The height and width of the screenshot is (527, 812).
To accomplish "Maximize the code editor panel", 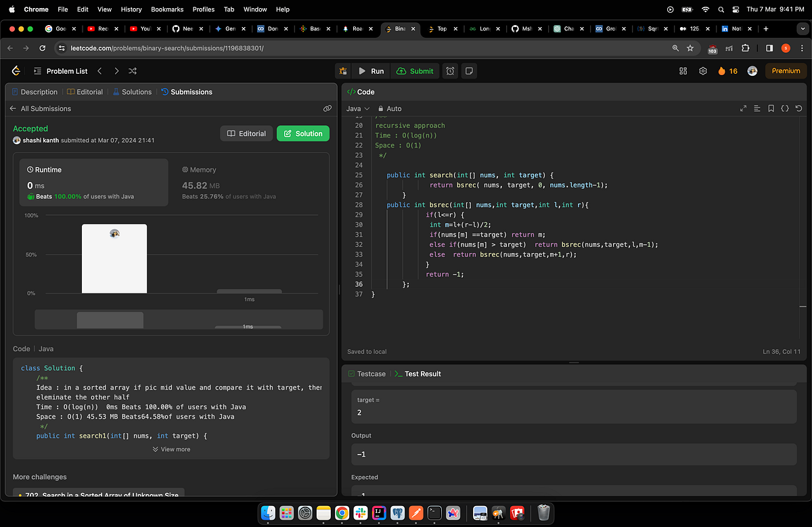I will 743,108.
